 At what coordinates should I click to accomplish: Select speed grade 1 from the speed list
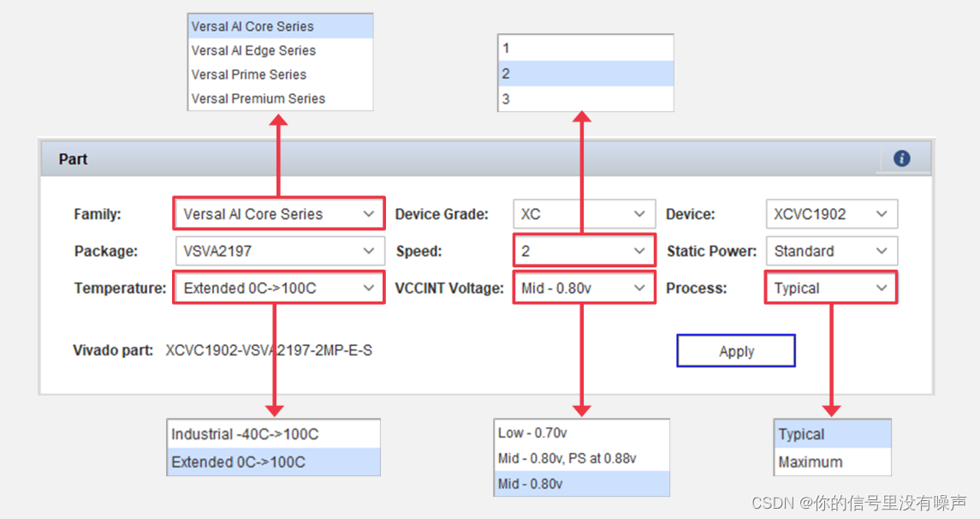(x=585, y=48)
